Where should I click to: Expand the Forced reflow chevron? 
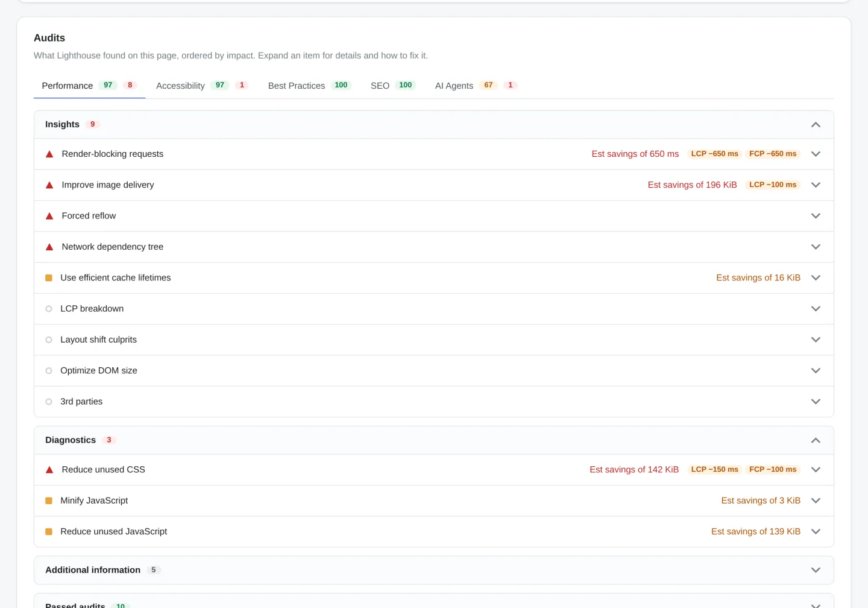click(816, 216)
